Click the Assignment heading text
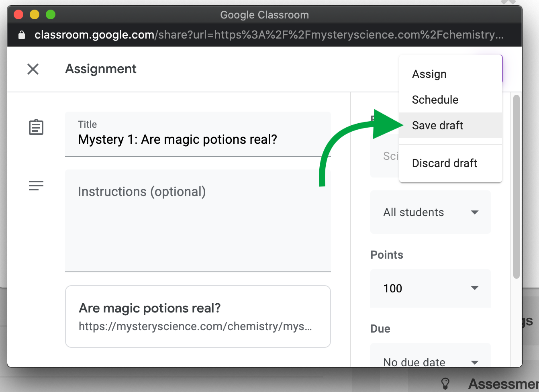 click(x=101, y=69)
